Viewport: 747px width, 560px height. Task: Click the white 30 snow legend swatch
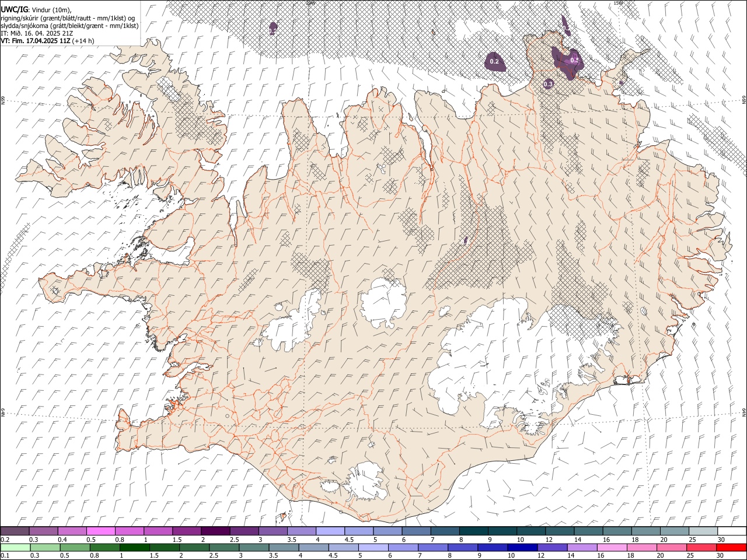732,531
